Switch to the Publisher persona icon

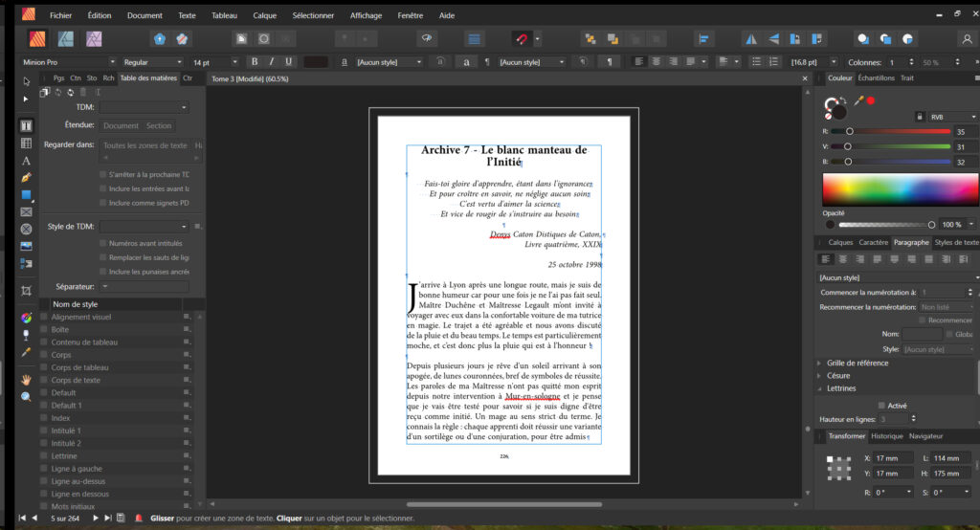(37, 39)
